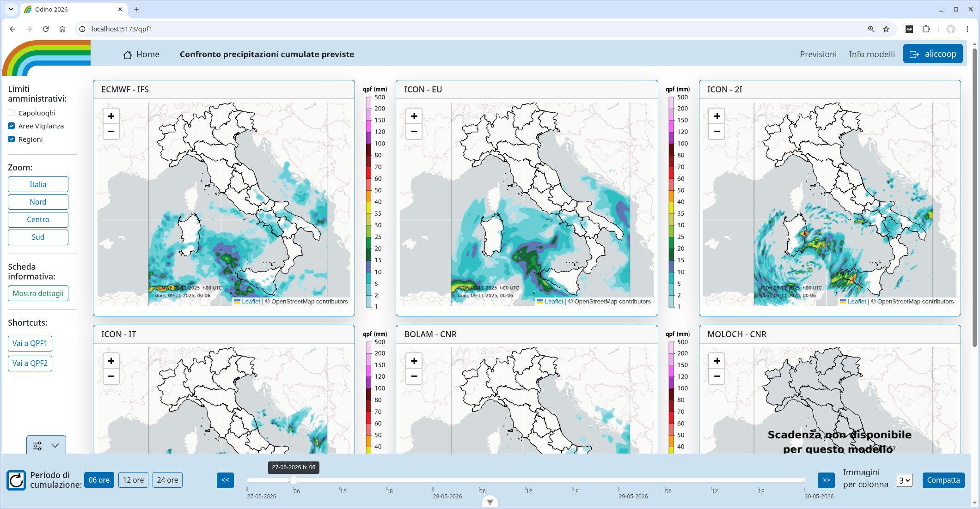
Task: Expand the settings chevron near sliders icon
Action: (x=55, y=446)
